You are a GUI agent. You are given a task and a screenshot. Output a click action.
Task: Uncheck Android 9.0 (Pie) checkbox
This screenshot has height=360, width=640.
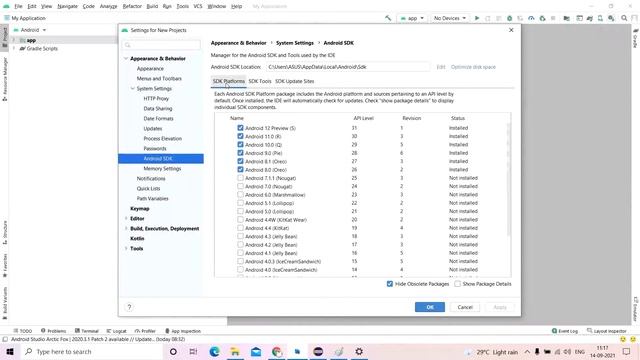pyautogui.click(x=240, y=153)
